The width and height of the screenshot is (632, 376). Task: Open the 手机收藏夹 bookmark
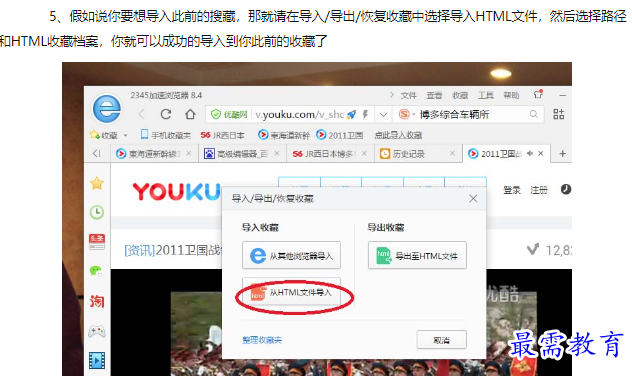165,135
